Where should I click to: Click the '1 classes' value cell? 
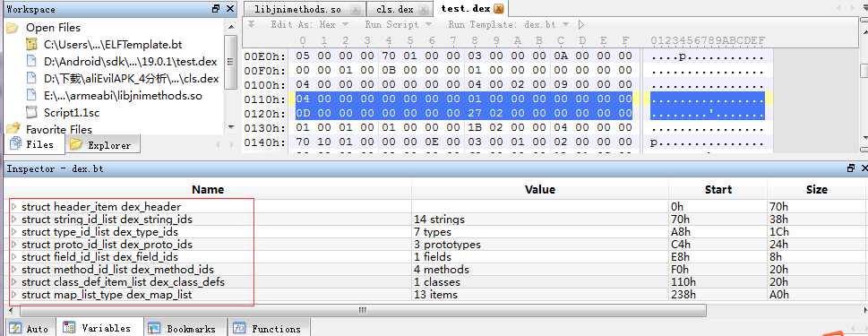point(540,282)
